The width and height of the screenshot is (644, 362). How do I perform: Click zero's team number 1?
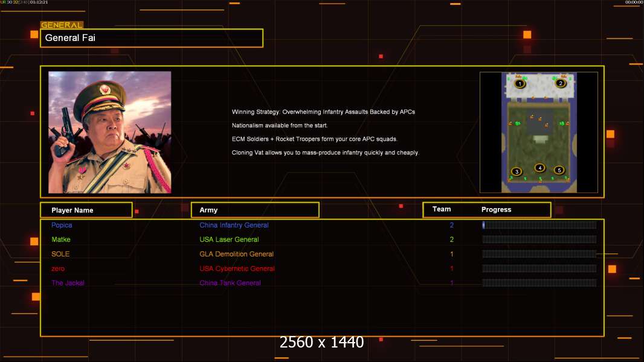[452, 268]
